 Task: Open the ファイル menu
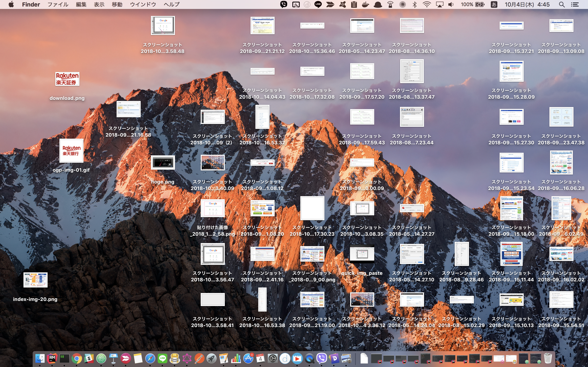point(58,4)
